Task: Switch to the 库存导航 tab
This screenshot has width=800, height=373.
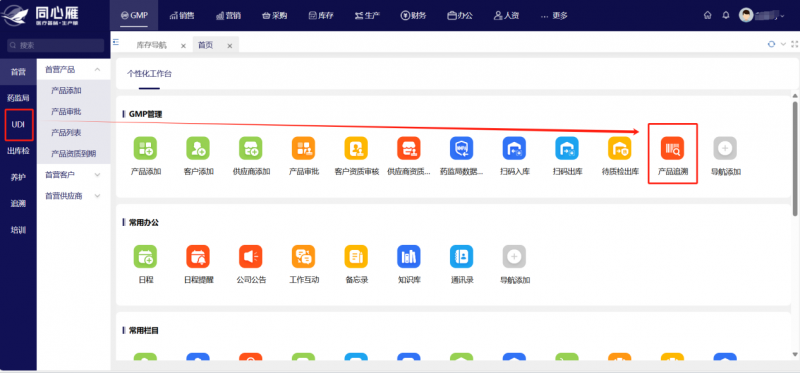Action: click(152, 45)
